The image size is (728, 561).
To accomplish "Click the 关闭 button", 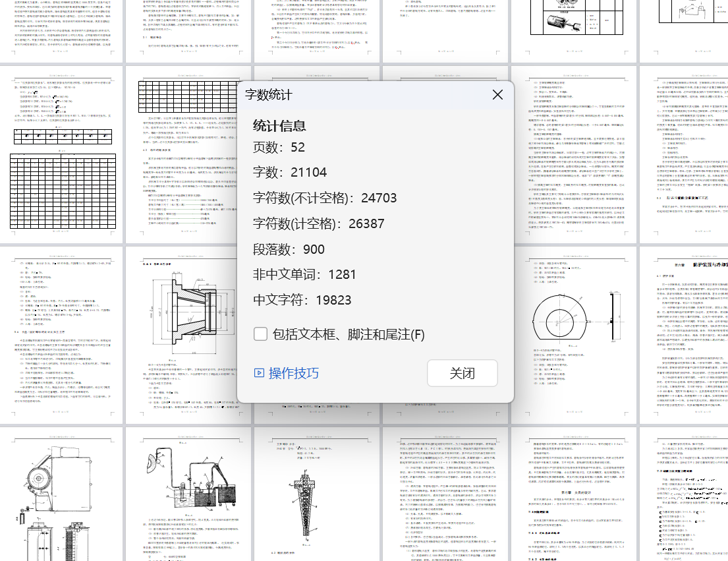I will click(x=462, y=373).
